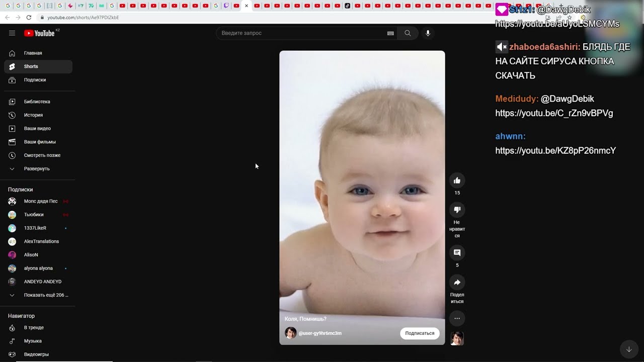Select Shorts in the sidebar
Viewport: 644px width, 362px height.
coord(38,66)
